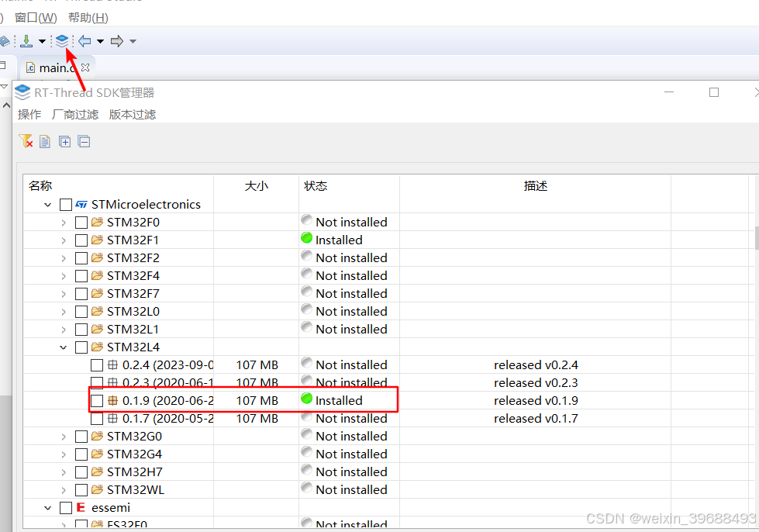This screenshot has height=532, width=759.
Task: Collapse the STMicroelectronics vendor node
Action: pos(47,205)
